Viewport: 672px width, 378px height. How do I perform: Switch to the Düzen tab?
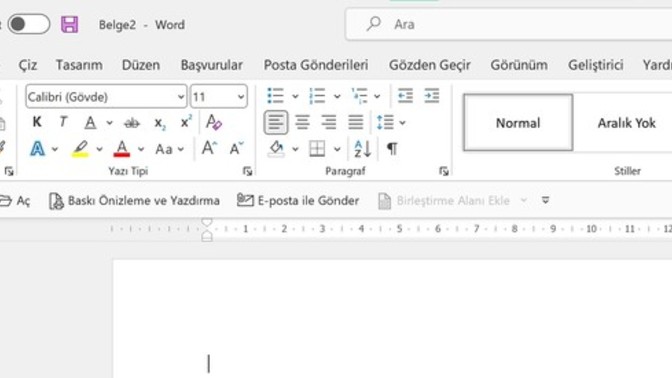point(141,65)
